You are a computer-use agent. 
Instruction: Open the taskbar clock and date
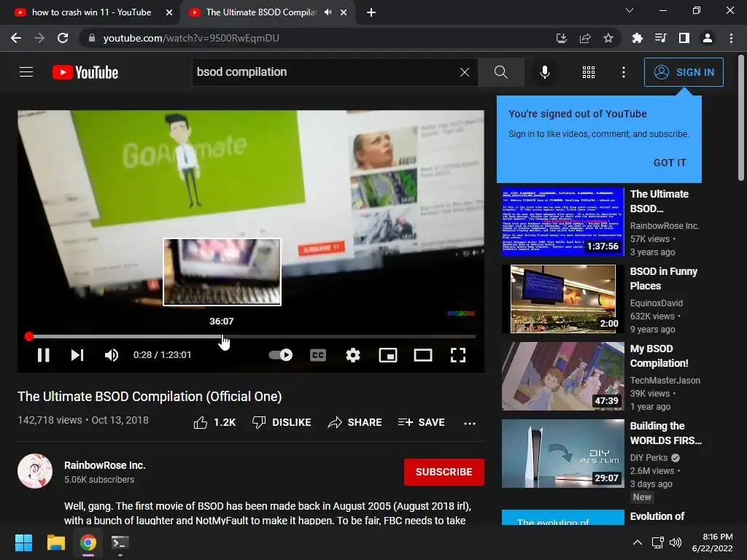(712, 542)
